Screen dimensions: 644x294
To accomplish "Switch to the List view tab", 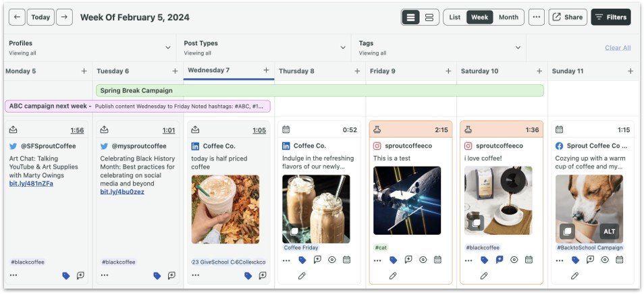I will [455, 18].
